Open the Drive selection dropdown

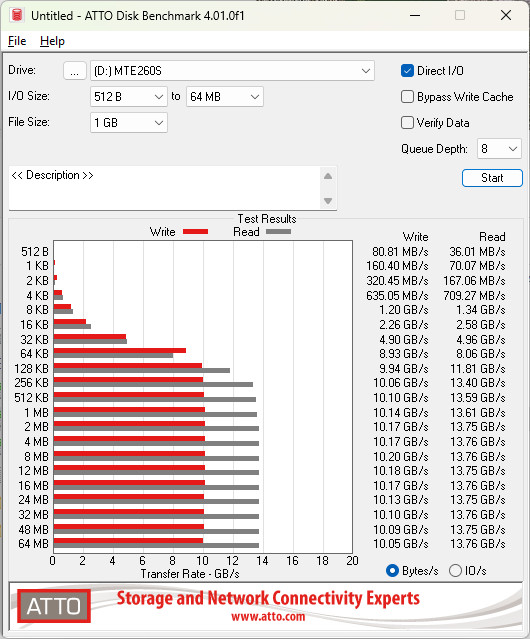pos(232,71)
